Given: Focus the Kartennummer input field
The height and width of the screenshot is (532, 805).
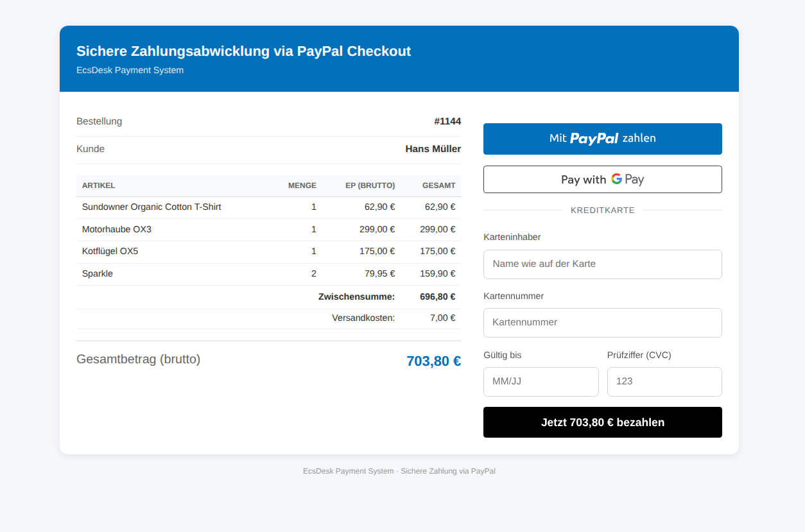Looking at the screenshot, I should [x=602, y=322].
